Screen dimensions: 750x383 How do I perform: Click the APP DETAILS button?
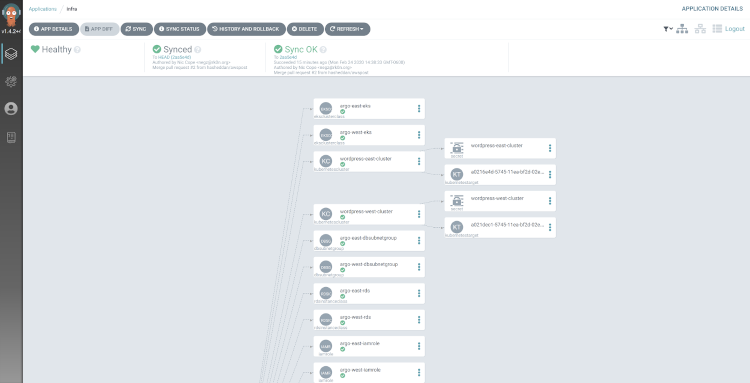point(54,29)
